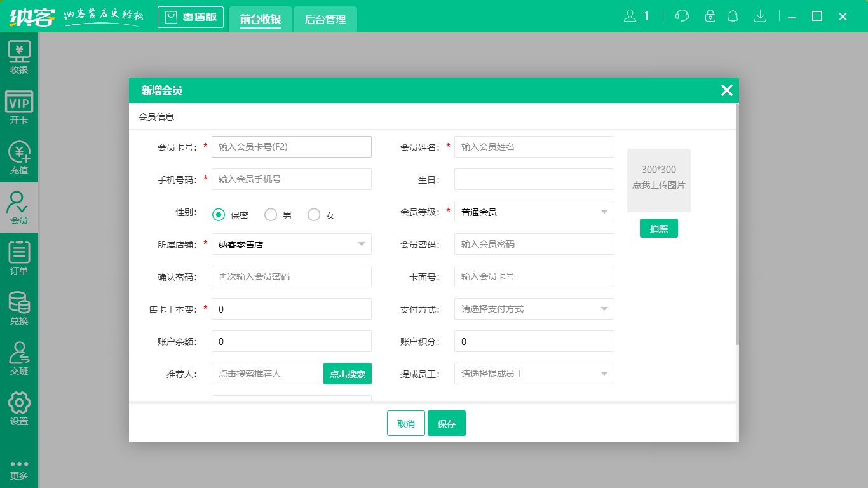868x488 pixels.
Task: Choose the 女 gender option
Action: coord(313,214)
